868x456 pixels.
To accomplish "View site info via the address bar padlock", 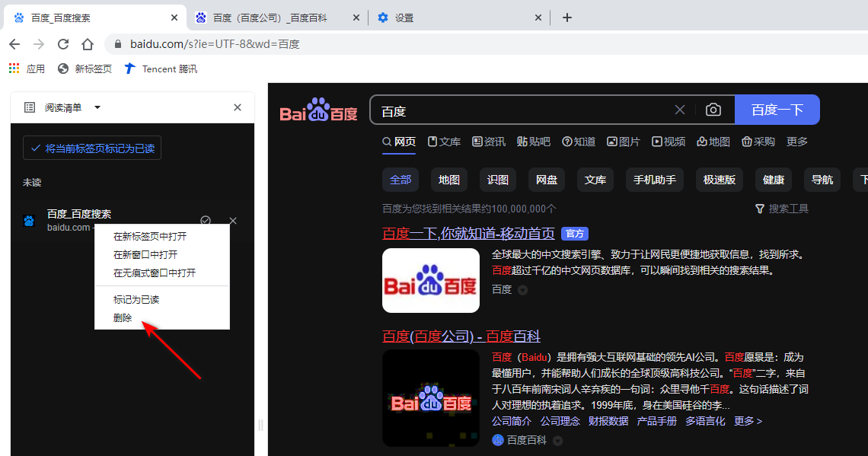I will 117,44.
